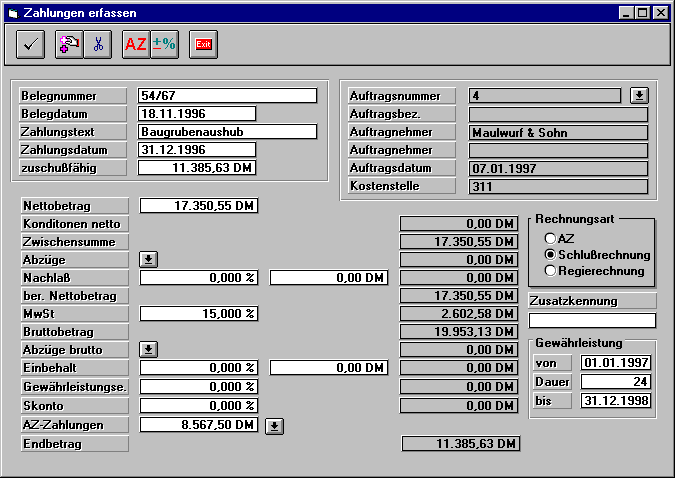Click the empty Zusatzkennung text field
675x478 pixels.
click(x=592, y=321)
